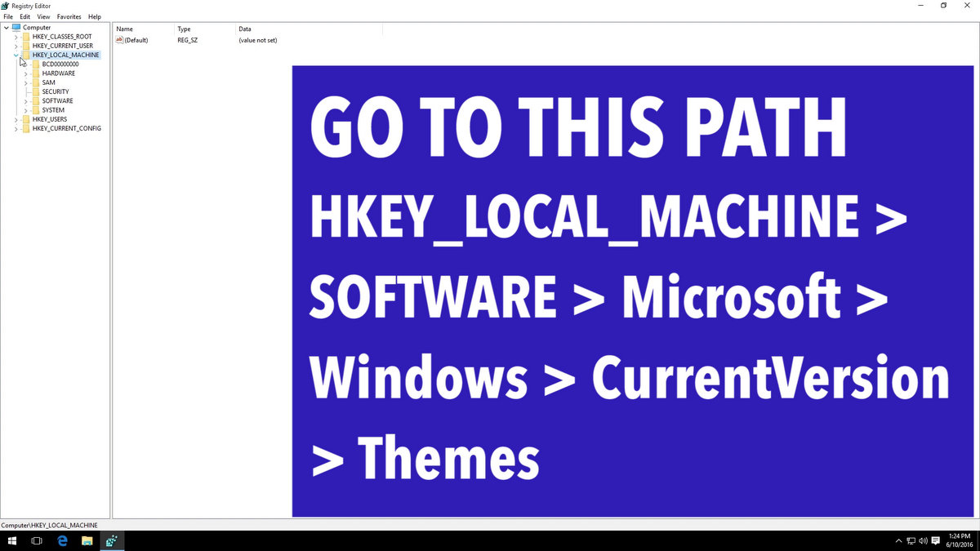
Task: Click the HKEY_CLASSES_ROOT folder icon
Action: (26, 37)
